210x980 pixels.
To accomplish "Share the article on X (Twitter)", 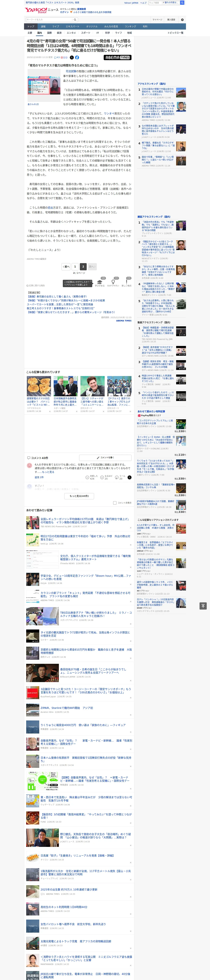I will [x=72, y=57].
